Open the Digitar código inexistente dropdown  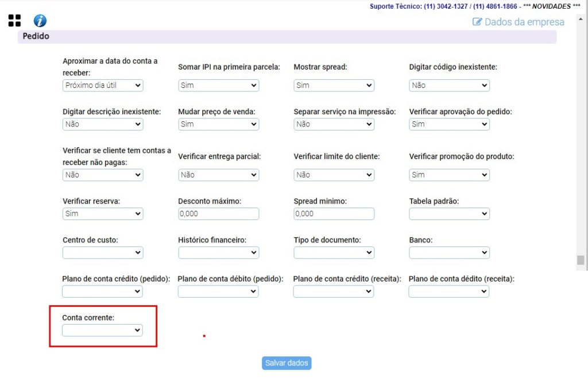[449, 85]
